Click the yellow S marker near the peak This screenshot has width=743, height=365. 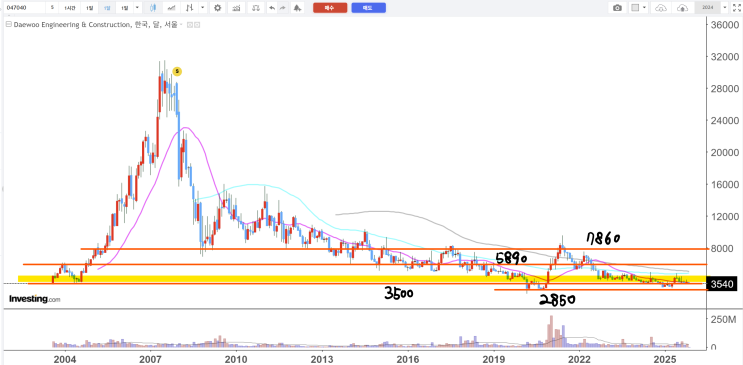[177, 72]
